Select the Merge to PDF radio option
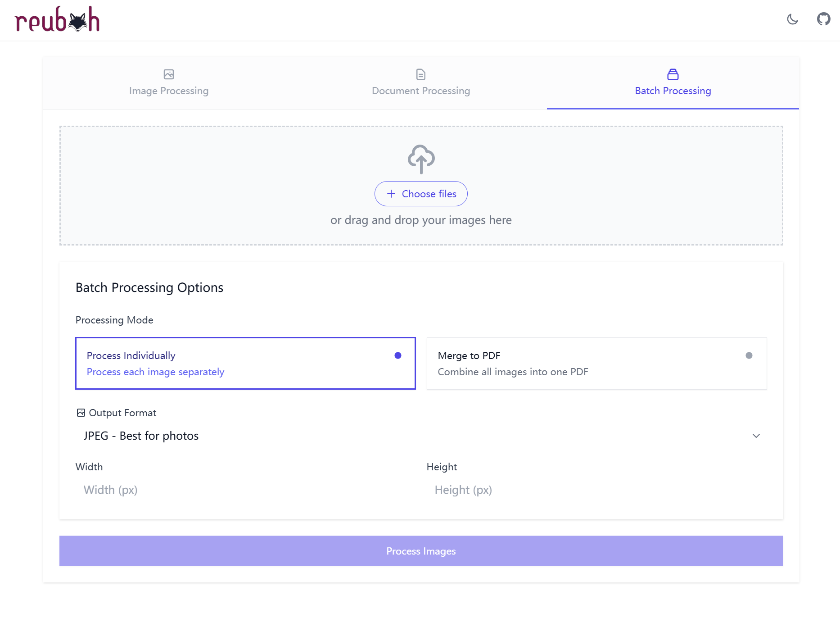The height and width of the screenshot is (637, 840). pyautogui.click(x=596, y=363)
